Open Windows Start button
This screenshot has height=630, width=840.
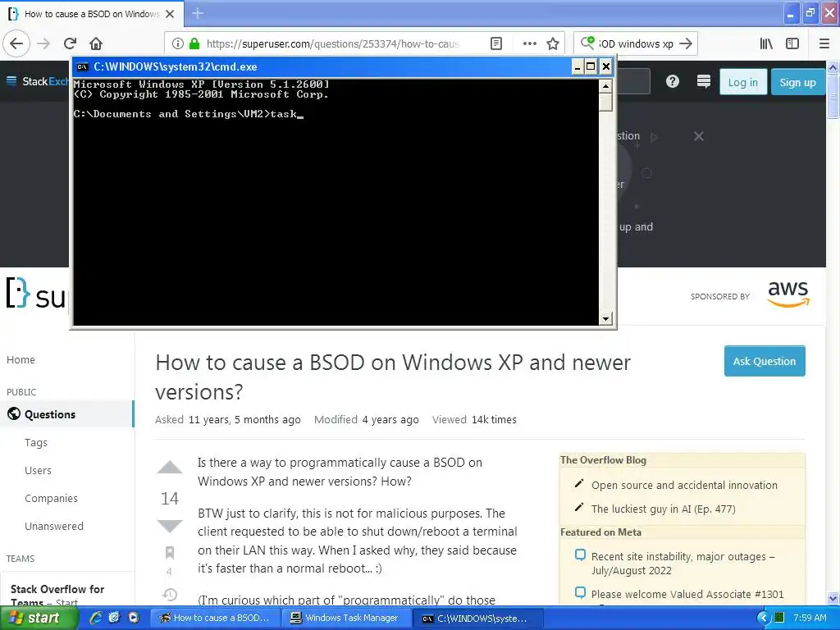click(x=39, y=618)
